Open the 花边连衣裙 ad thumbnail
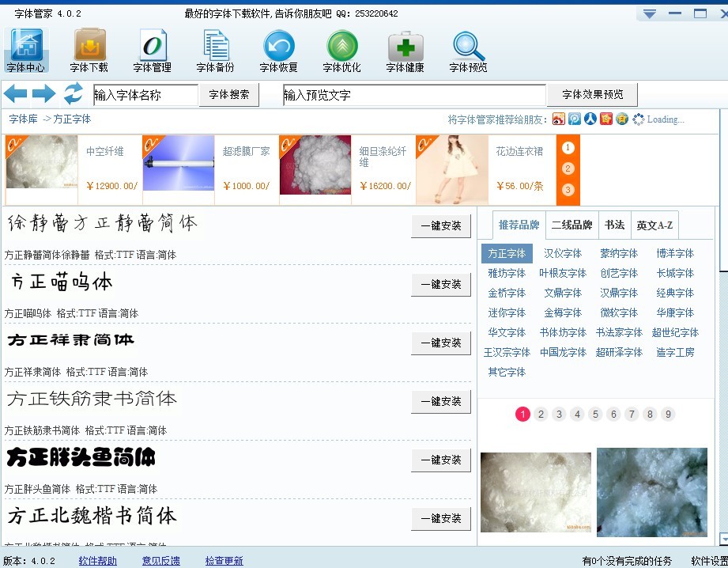The height and width of the screenshot is (568, 728). point(452,169)
